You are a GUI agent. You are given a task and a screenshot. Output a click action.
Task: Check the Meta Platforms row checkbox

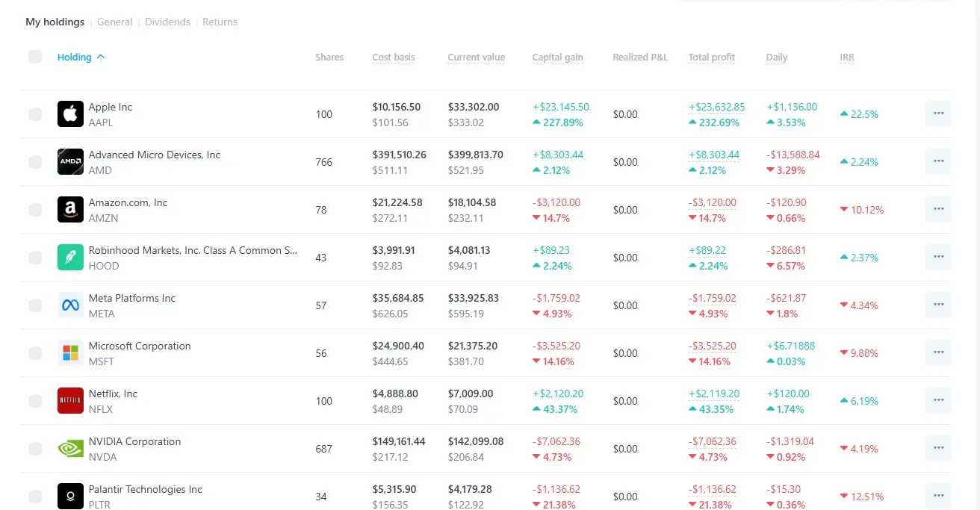coord(35,305)
